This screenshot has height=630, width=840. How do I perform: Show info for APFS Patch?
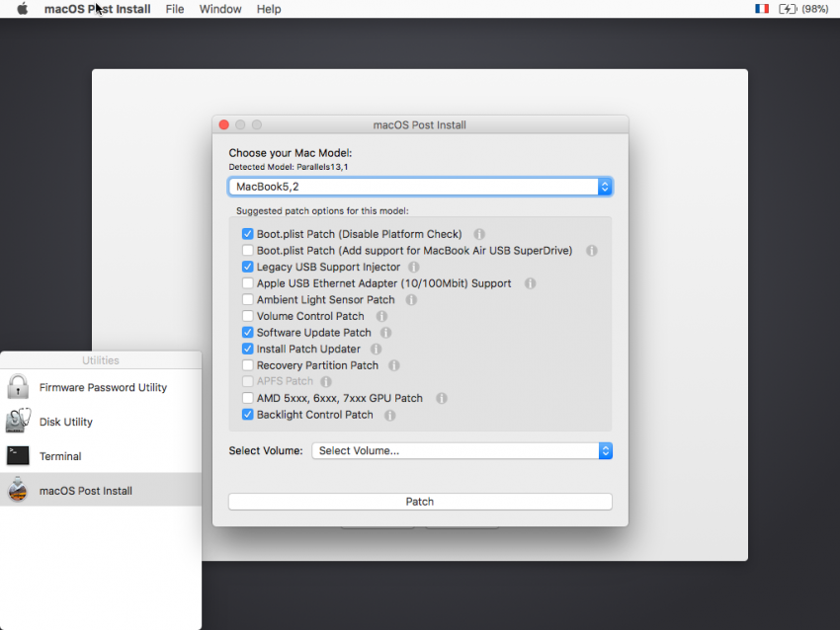tap(326, 381)
